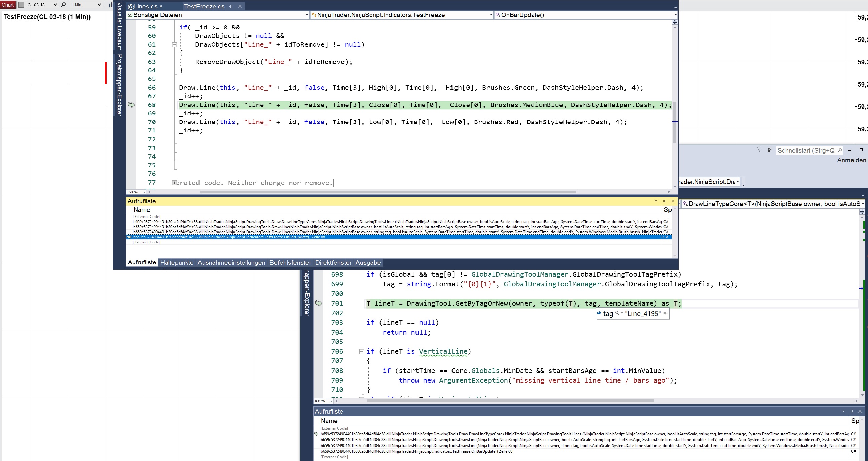The height and width of the screenshot is (461, 868).
Task: Click the instrument search magnifier icon
Action: 63,5
